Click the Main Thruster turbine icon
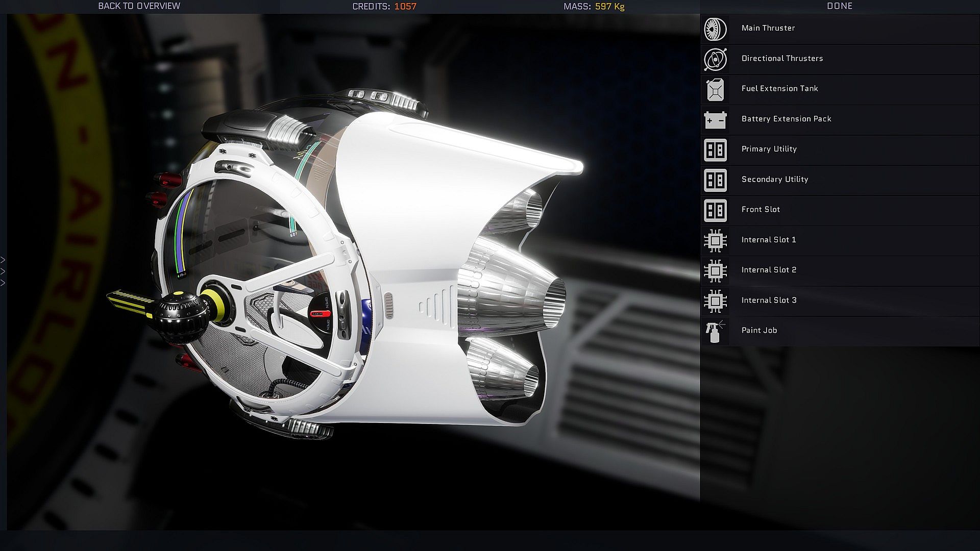Image resolution: width=980 pixels, height=551 pixels. click(715, 30)
